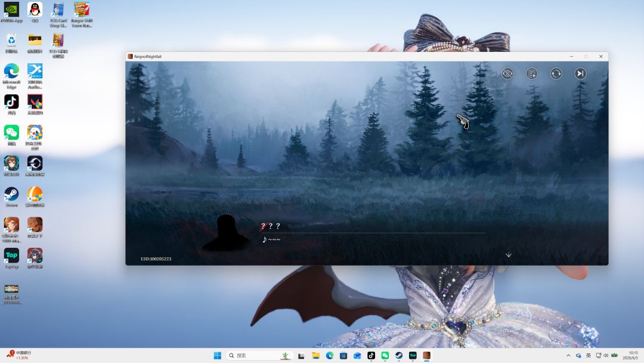Screen dimensions: 644x363
Task: Open the orange ball app shortcut next to Steam
Action: (35, 197)
